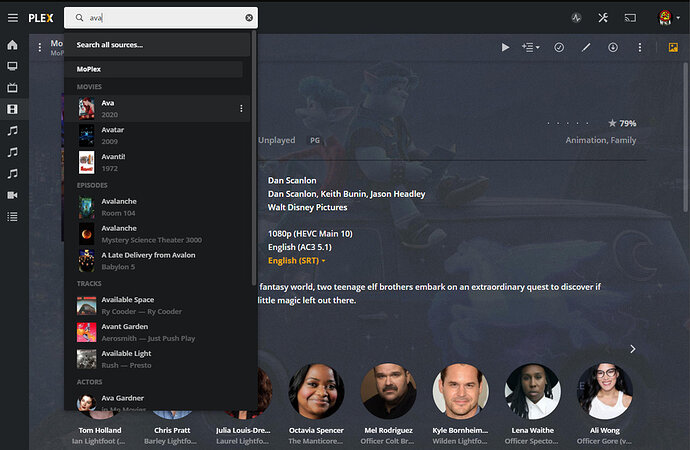Click director Dan Scanlon link
Viewport: 690px width, 450px height.
[292, 180]
